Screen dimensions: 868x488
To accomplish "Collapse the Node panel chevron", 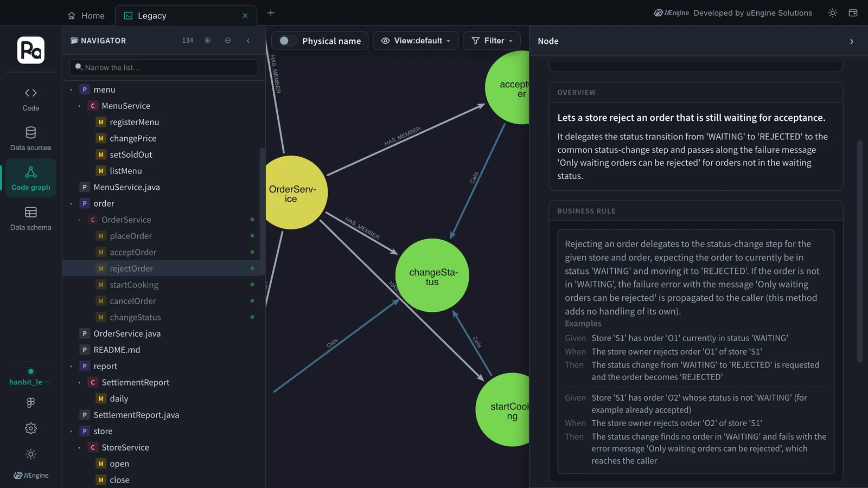I will 851,41.
